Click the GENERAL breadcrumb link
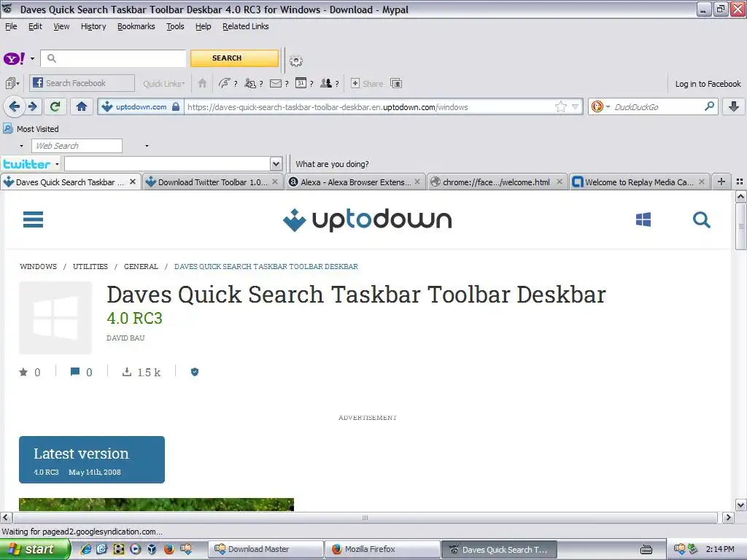The height and width of the screenshot is (560, 747). (x=141, y=267)
